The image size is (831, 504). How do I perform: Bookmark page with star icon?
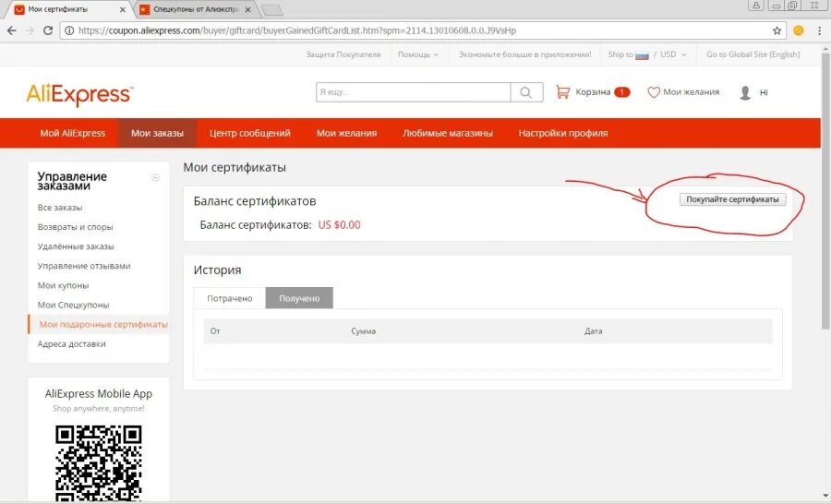coord(777,30)
